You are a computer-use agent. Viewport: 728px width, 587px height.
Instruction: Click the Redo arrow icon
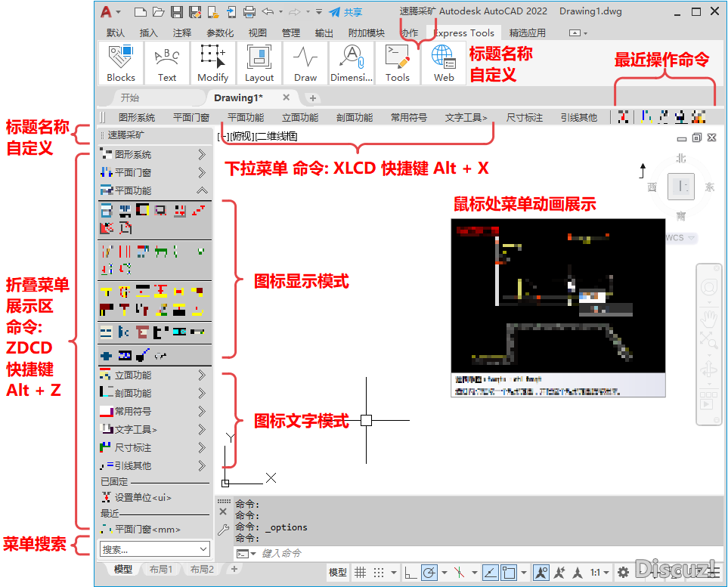[x=294, y=11]
